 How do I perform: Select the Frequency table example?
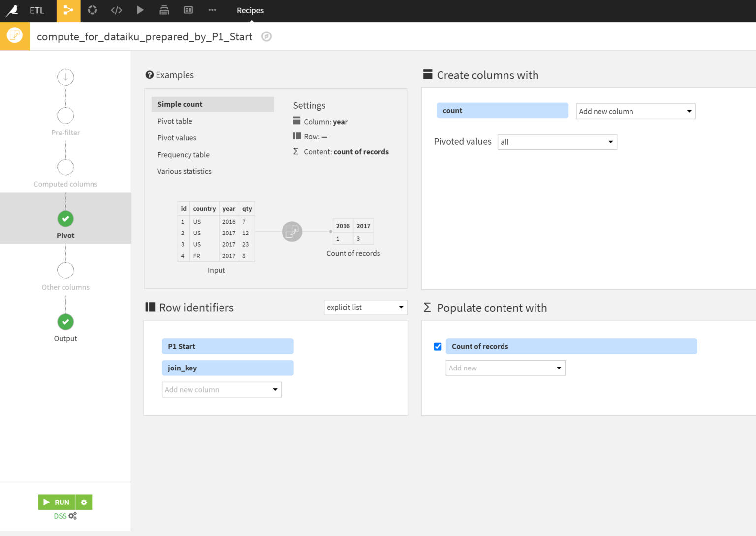(x=183, y=155)
